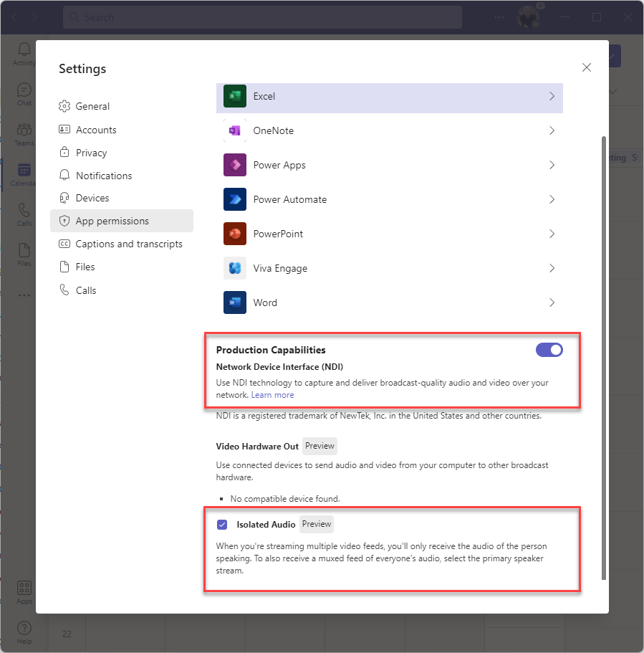Click the Settings dialog scrollbar
Screen dimensions: 644x653
pos(604,358)
